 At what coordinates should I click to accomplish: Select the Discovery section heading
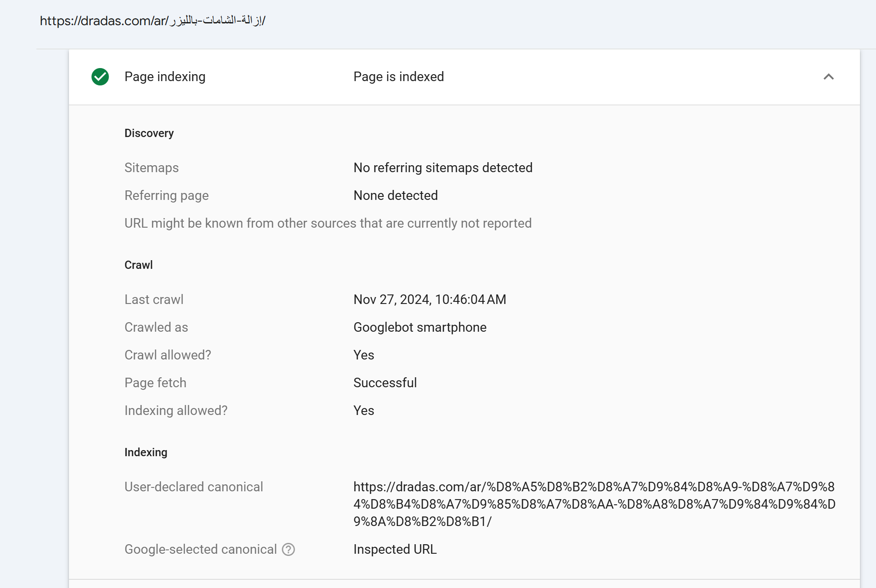pos(149,133)
